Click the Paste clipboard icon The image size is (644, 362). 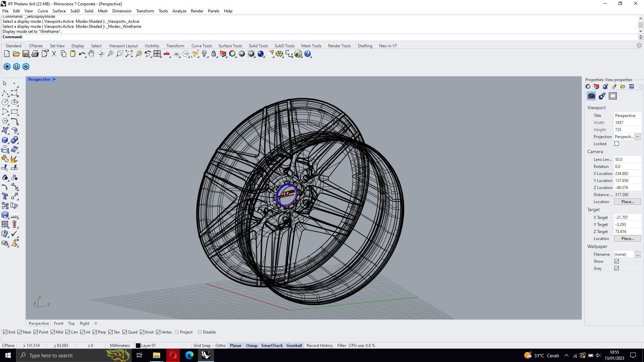click(x=73, y=54)
